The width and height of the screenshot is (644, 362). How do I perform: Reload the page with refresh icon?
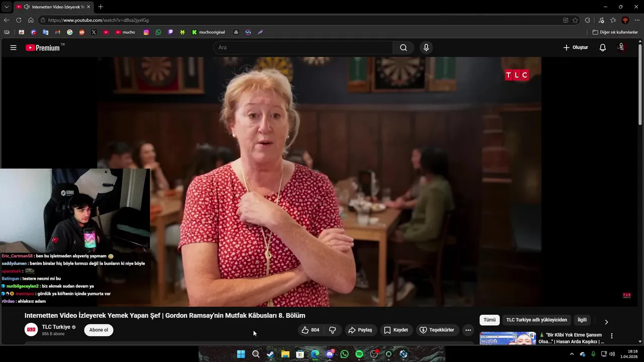pos(19,20)
